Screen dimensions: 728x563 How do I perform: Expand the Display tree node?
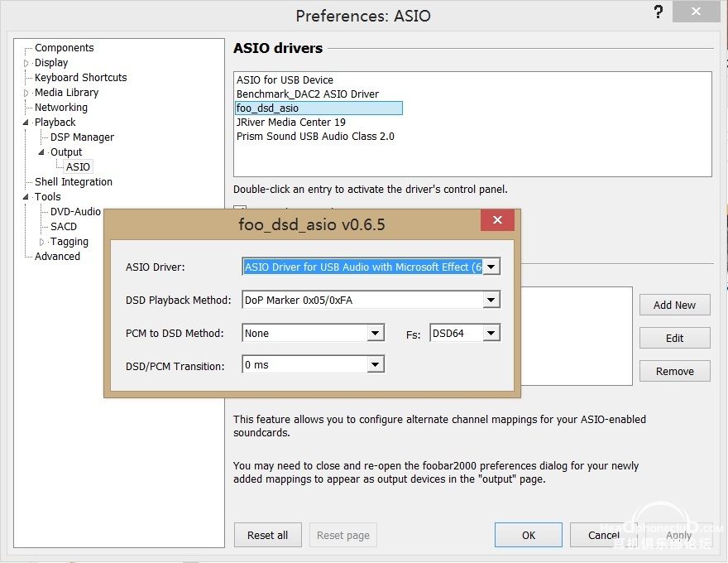pos(26,63)
